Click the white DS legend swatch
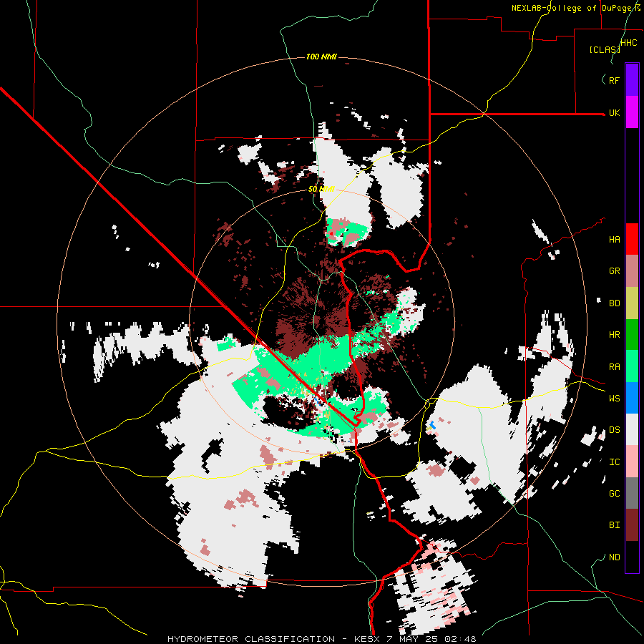The image size is (644, 644). [x=632, y=429]
